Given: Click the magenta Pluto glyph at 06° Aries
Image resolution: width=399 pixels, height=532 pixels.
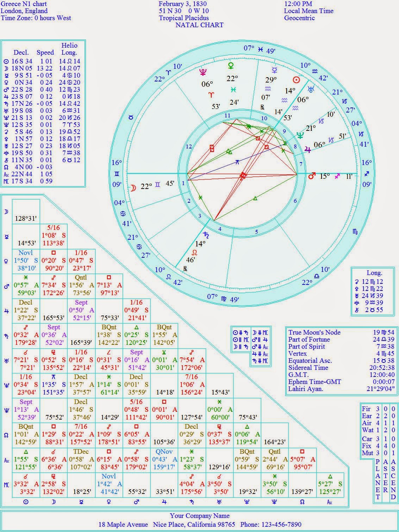Looking at the screenshot, I should (x=203, y=73).
